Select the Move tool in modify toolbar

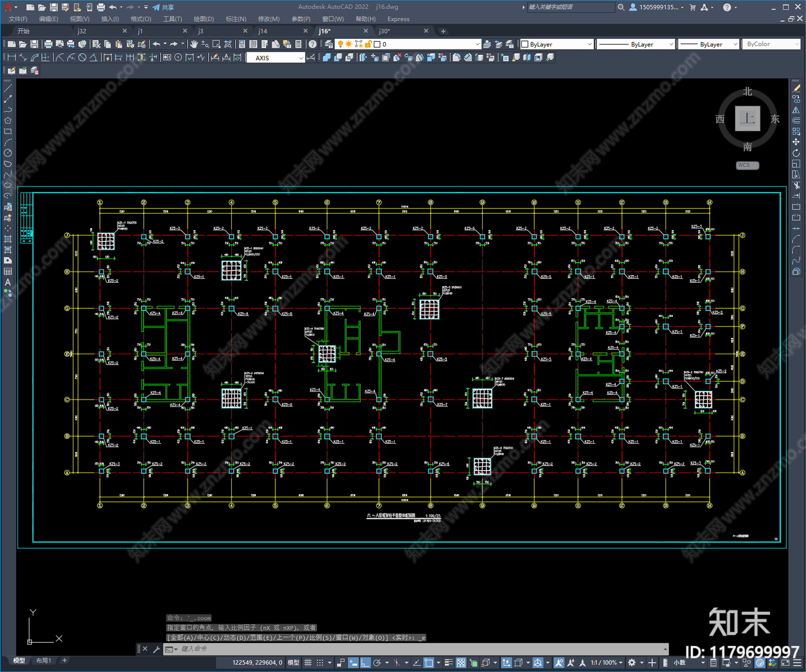(x=796, y=142)
